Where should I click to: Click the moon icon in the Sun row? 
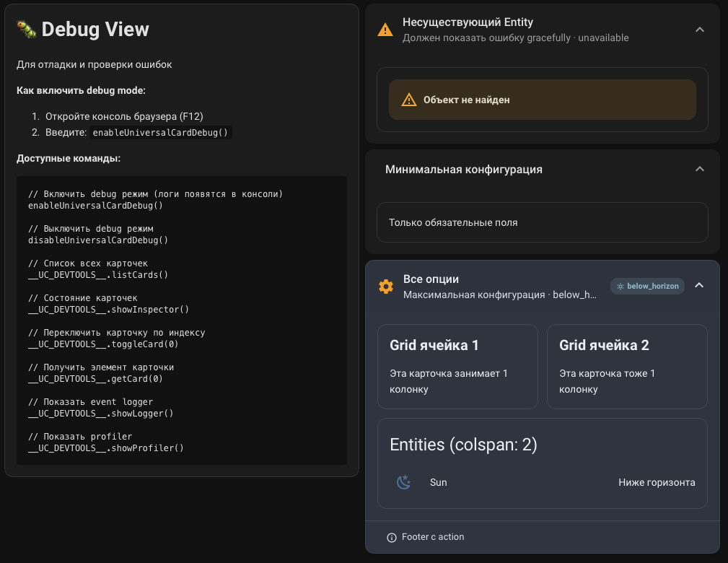pyautogui.click(x=404, y=482)
